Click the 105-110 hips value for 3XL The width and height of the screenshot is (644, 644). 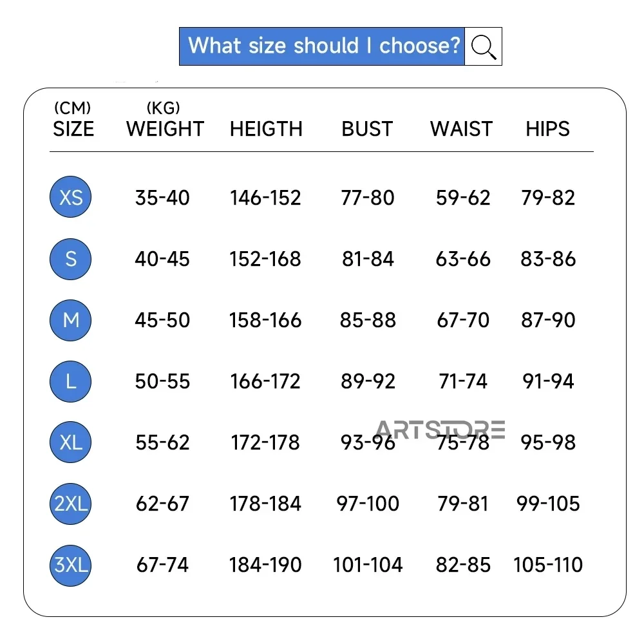[548, 565]
